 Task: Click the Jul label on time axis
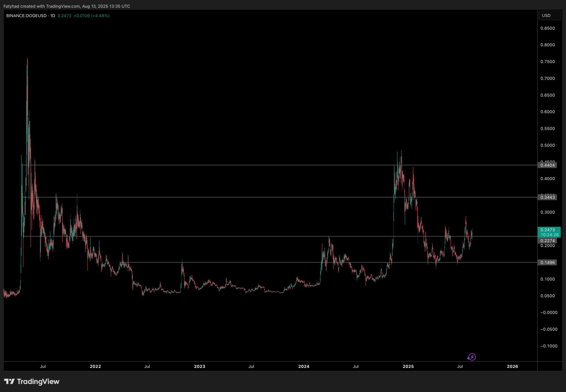point(43,366)
